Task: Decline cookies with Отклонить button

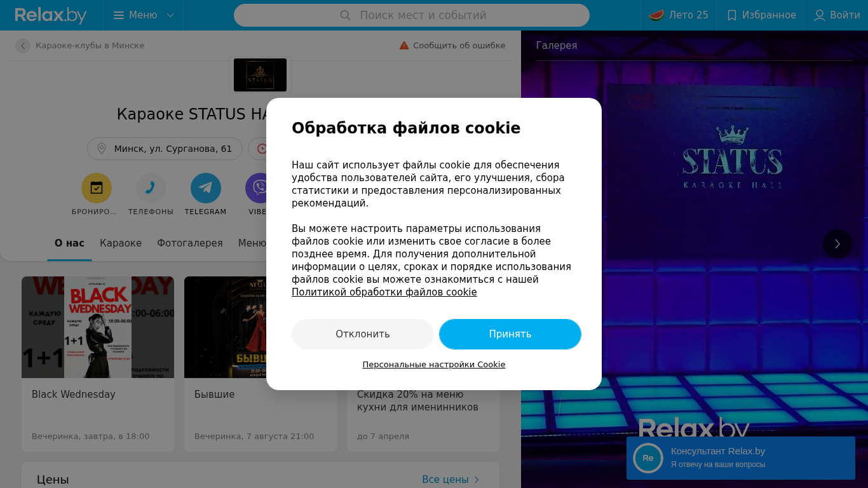Action: point(363,334)
